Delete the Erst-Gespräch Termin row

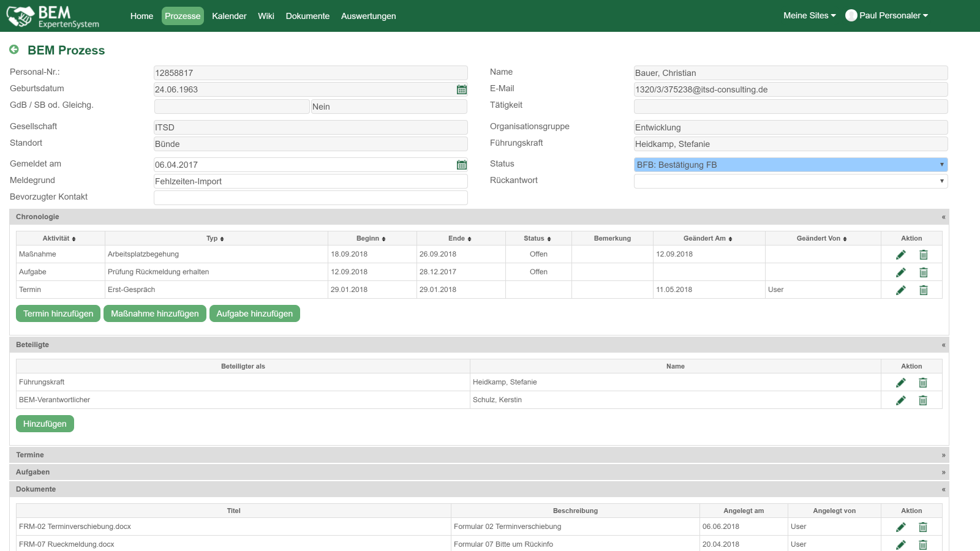tap(923, 290)
